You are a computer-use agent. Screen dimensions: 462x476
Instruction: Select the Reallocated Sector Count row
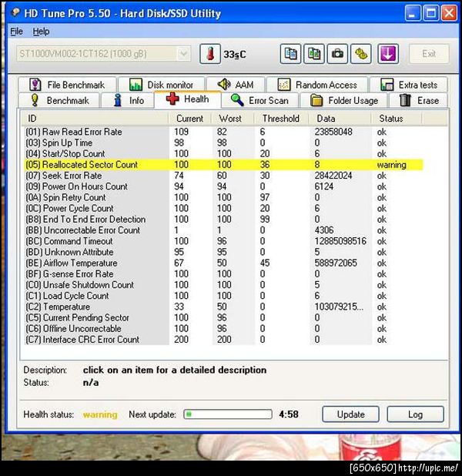[x=223, y=165]
